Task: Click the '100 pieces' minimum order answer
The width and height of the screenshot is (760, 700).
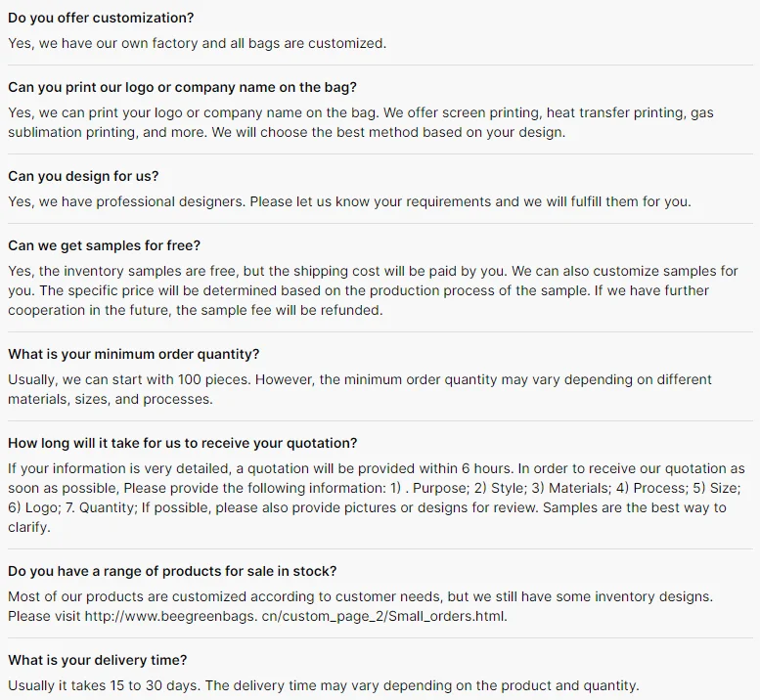Action: (x=360, y=389)
